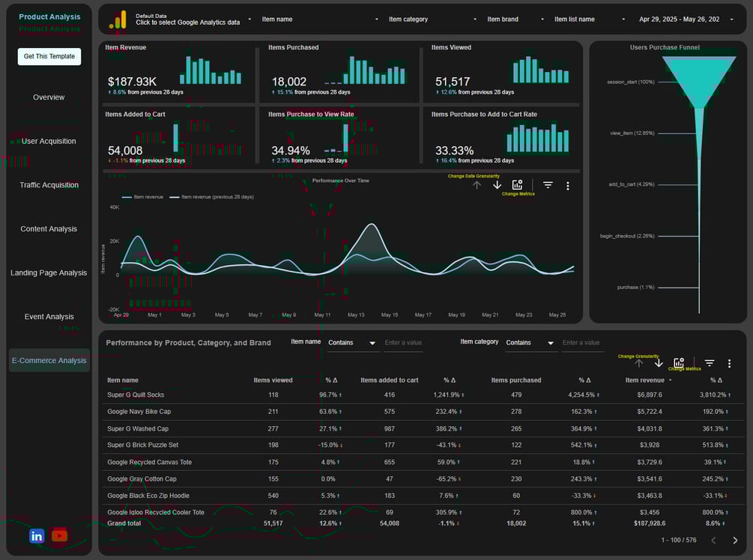Screen dimensions: 753x560
Task: Click the Item category value input field
Action: (582, 343)
